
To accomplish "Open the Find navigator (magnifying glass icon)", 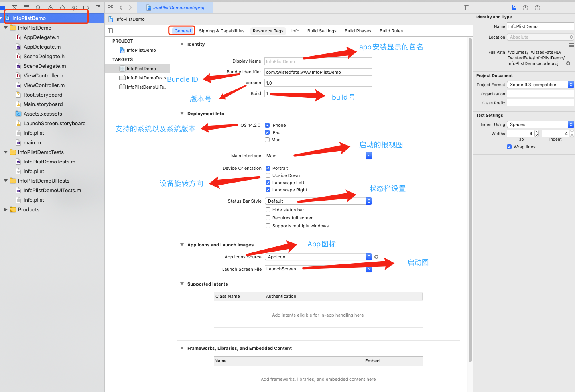I will (38, 8).
